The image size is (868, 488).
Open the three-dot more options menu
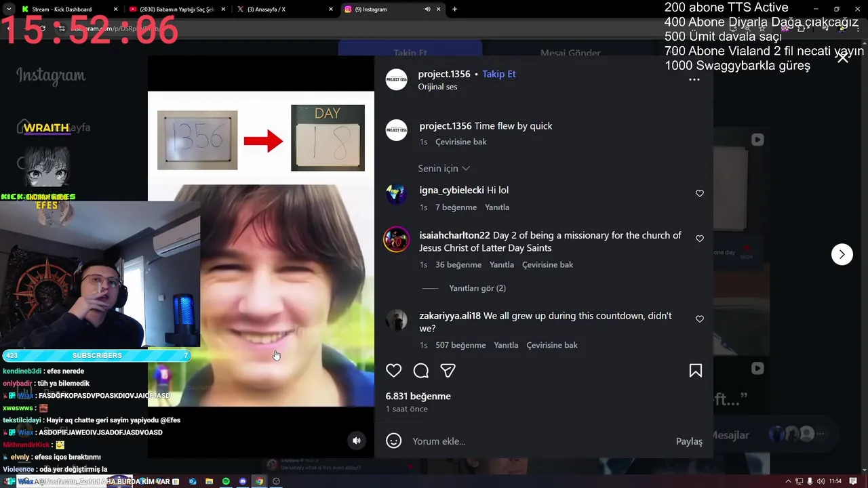tap(694, 80)
